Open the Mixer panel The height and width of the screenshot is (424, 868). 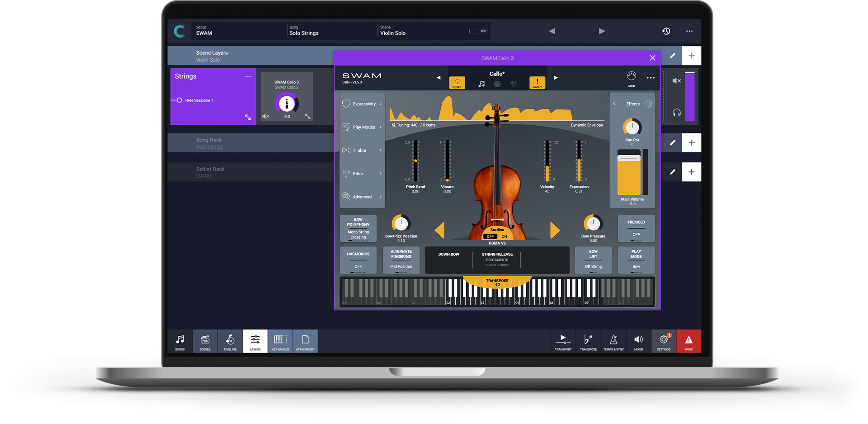pyautogui.click(x=638, y=341)
